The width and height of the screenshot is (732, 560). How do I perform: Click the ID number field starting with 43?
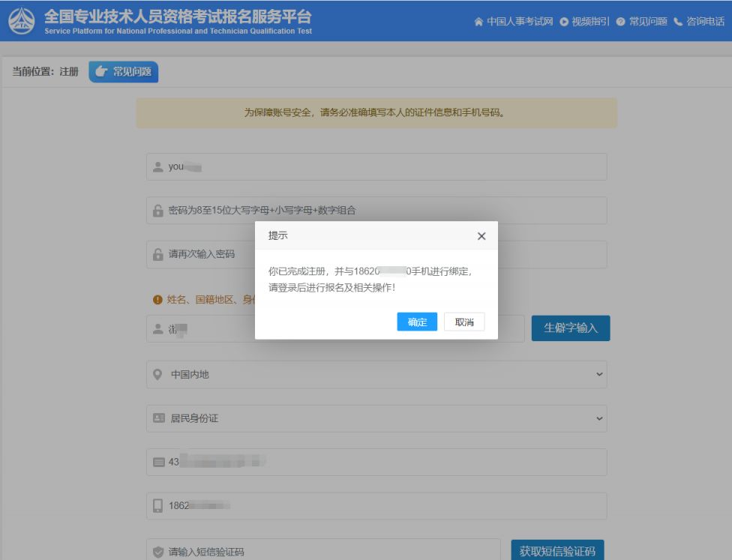tap(376, 462)
